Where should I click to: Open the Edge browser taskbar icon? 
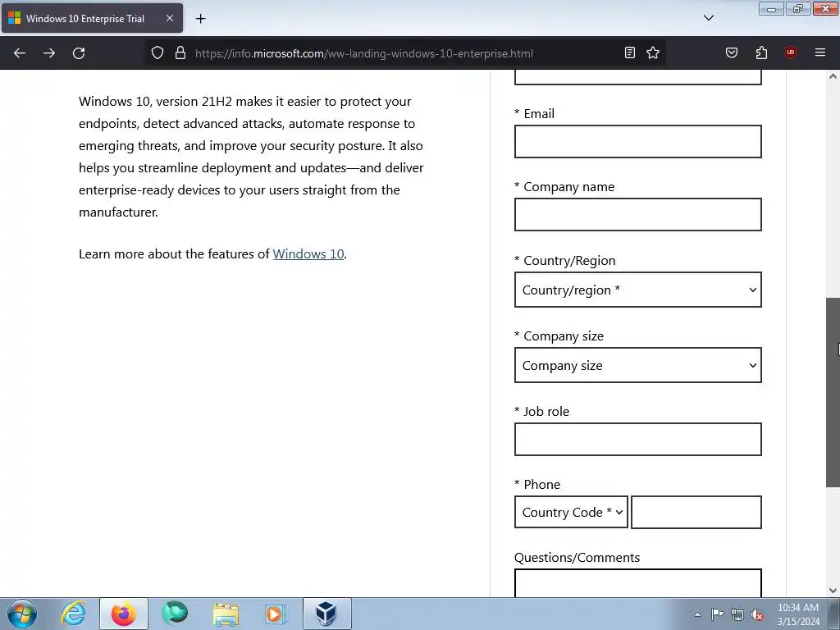point(175,614)
